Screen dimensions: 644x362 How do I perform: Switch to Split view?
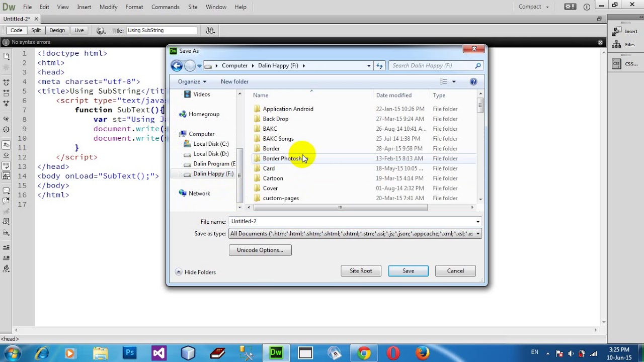pos(36,31)
